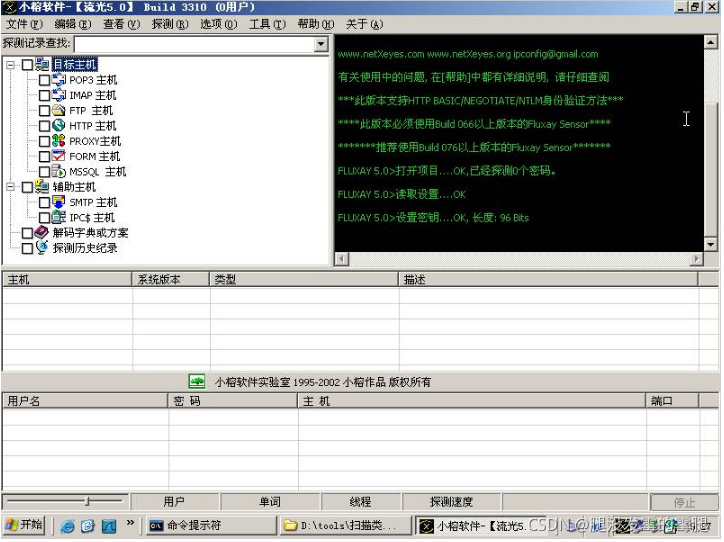
Task: Open the 编辑(E) menu
Action: pos(72,24)
